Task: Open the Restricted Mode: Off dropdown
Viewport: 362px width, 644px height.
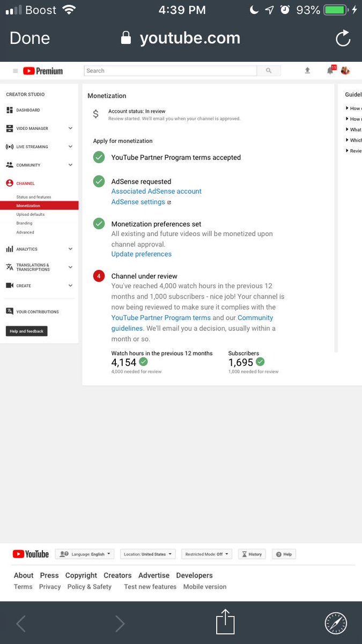Action: 206,554
